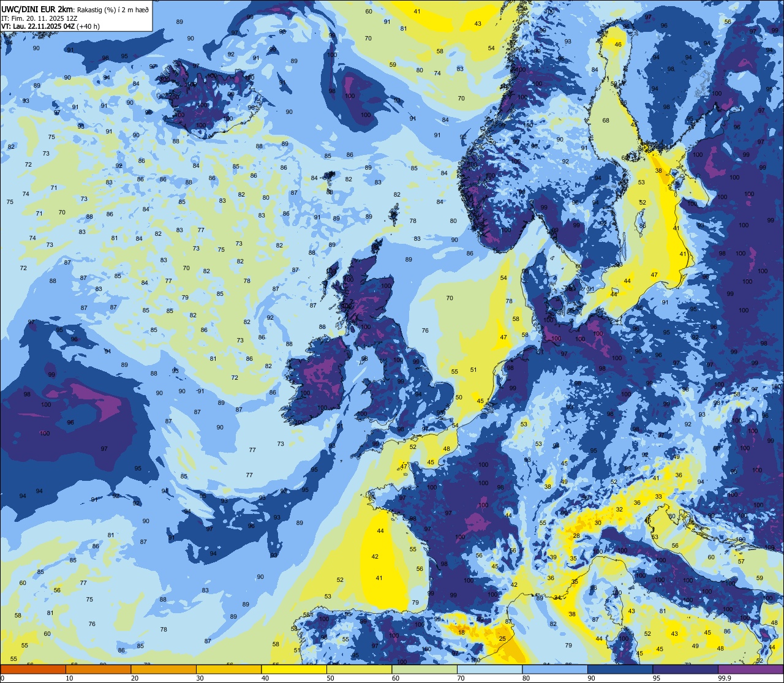Viewport: 784px width, 683px height.
Task: Click the medium blue 90–95 legend swatch
Action: click(620, 669)
